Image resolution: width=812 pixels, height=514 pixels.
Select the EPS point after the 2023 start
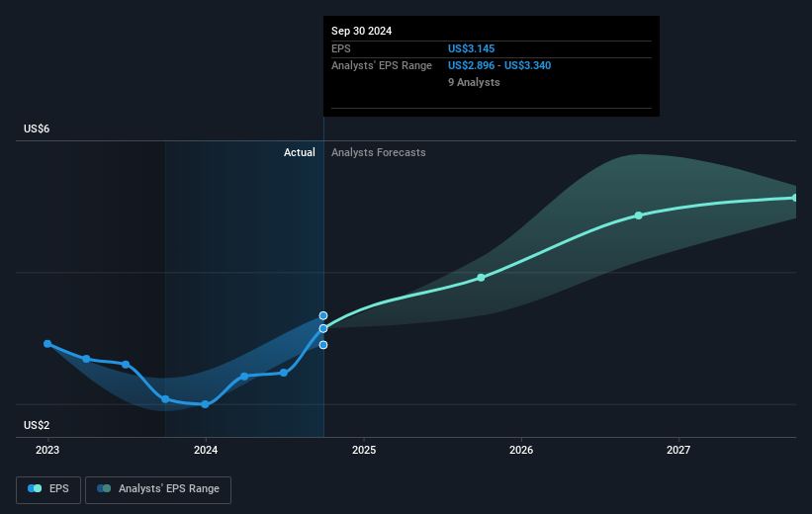(86, 359)
